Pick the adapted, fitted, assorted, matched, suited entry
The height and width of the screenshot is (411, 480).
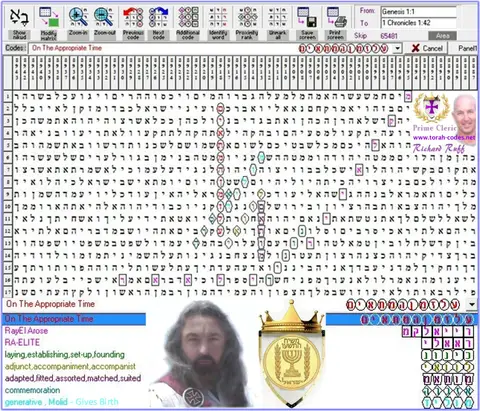(73, 378)
